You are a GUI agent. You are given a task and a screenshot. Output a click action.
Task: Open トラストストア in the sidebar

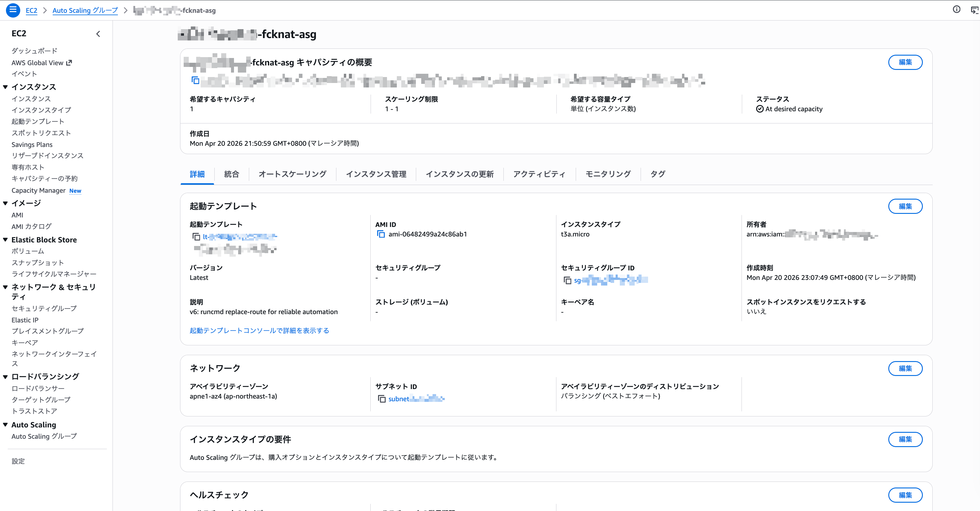click(x=34, y=411)
